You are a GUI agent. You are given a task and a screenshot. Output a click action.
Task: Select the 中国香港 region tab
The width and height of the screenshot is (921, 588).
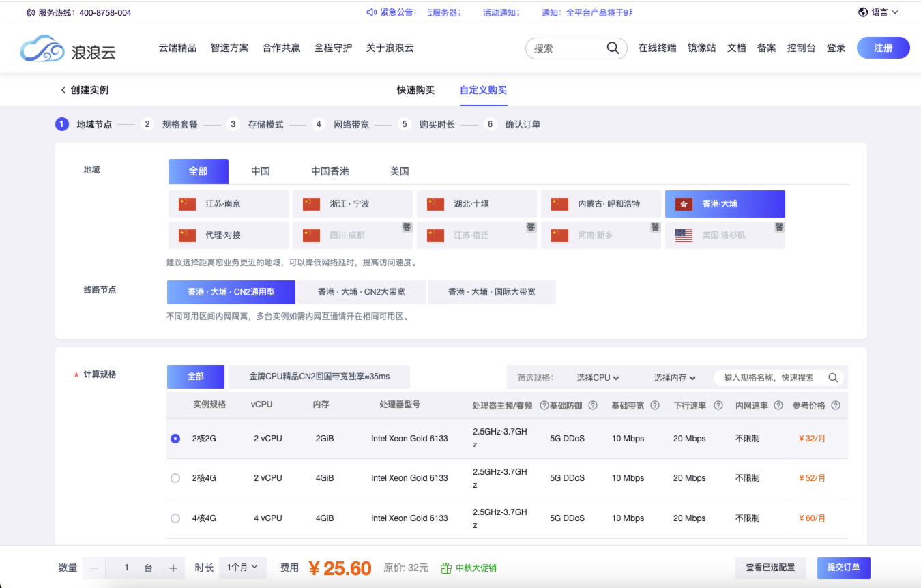(330, 171)
